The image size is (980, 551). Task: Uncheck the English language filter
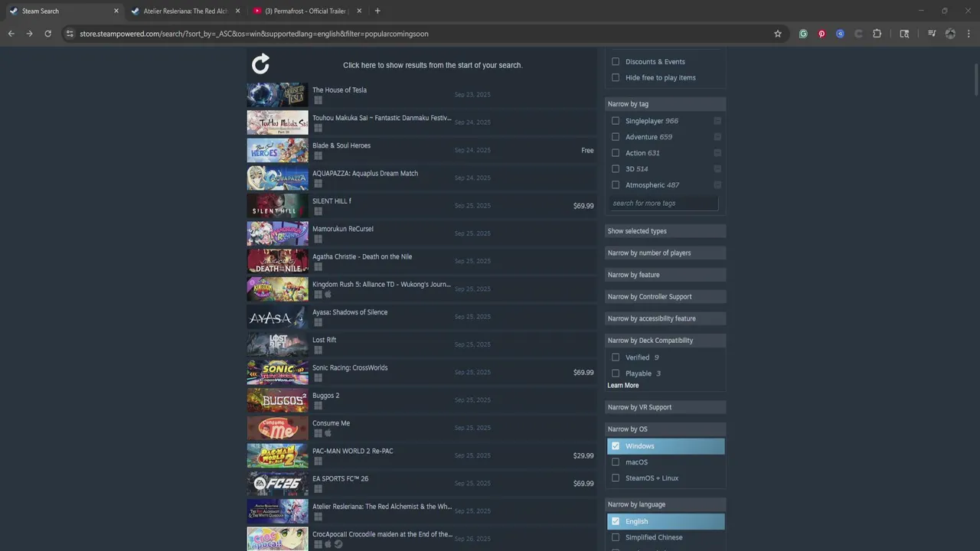[616, 521]
